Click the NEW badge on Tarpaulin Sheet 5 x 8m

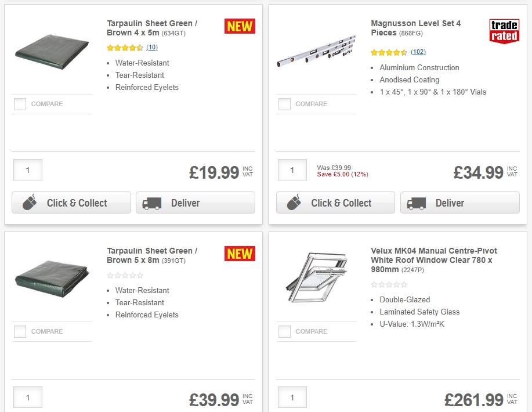point(240,254)
